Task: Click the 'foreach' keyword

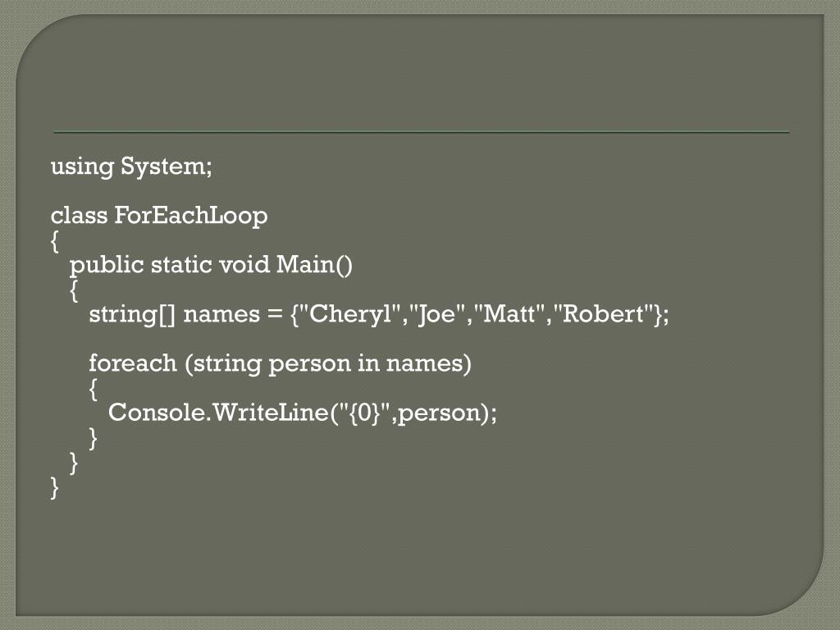Action: (x=133, y=363)
